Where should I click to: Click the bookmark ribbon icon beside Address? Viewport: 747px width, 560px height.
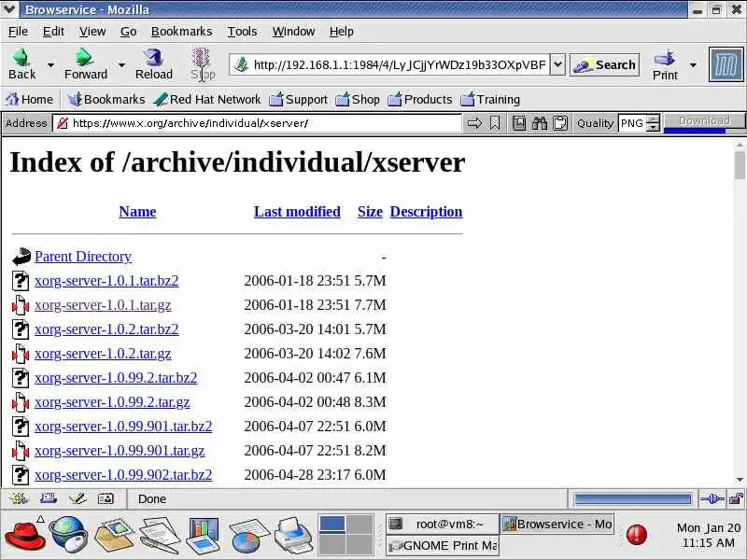click(x=495, y=123)
